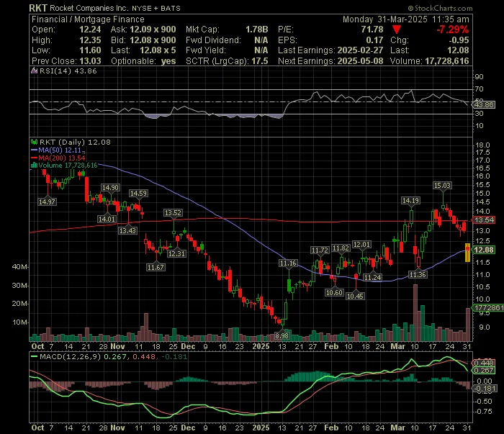Click the Optionable yes value
This screenshot has height=434, width=504.
pyautogui.click(x=168, y=61)
